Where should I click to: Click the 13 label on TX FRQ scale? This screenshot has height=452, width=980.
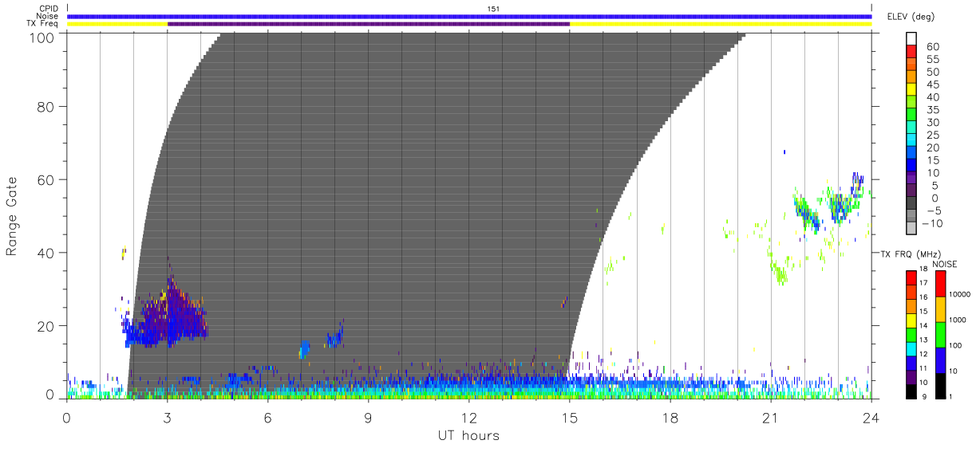pyautogui.click(x=923, y=340)
